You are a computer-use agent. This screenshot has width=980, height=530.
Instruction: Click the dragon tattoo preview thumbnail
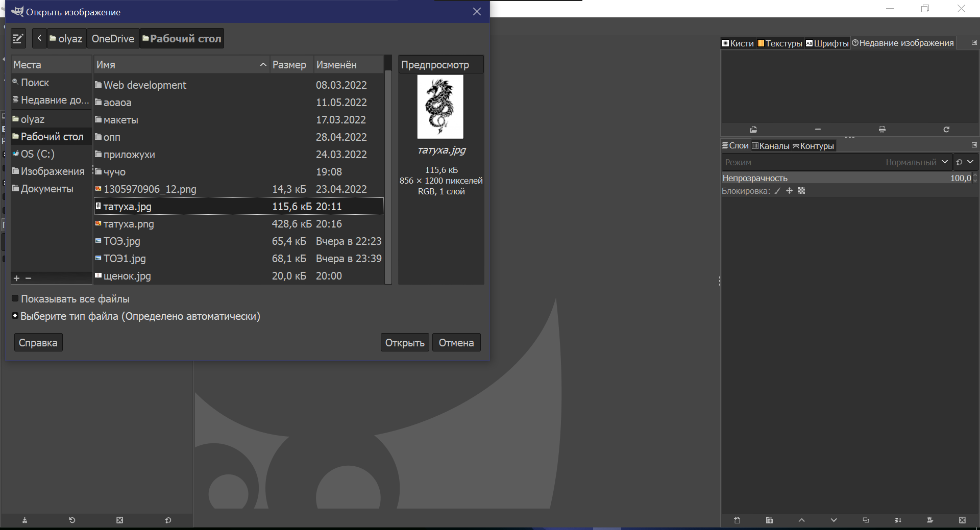click(440, 107)
